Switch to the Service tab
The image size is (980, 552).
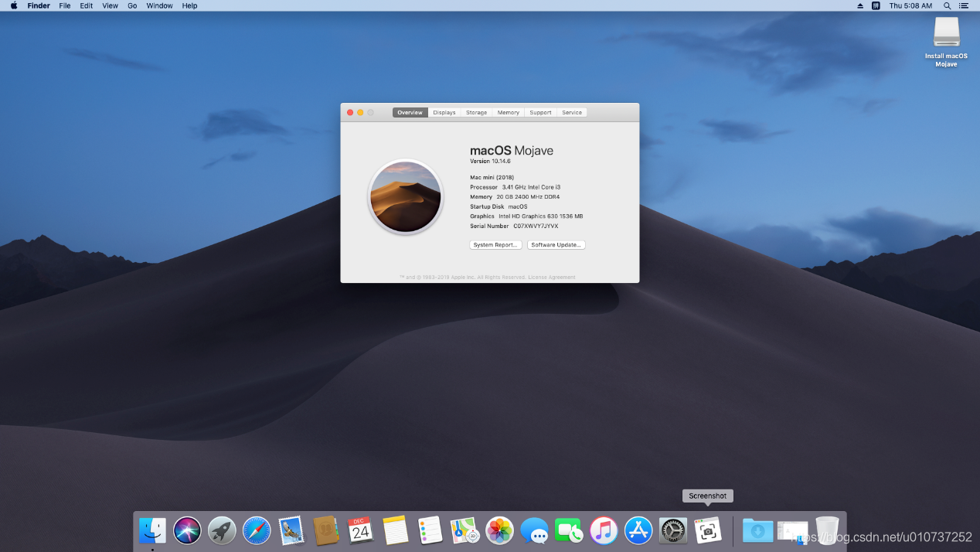tap(572, 112)
